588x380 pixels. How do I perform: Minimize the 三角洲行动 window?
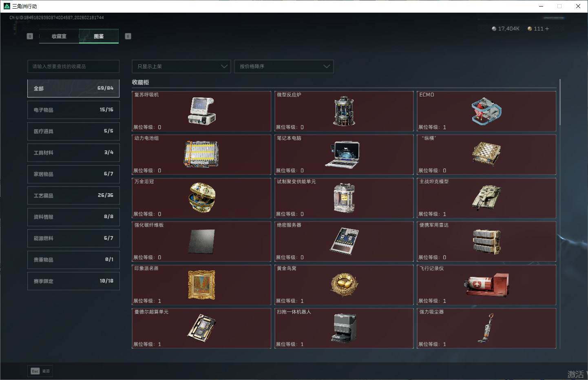[541, 6]
